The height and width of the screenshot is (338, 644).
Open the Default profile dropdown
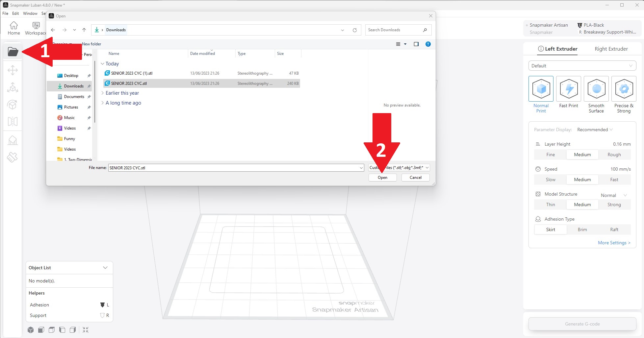(582, 66)
